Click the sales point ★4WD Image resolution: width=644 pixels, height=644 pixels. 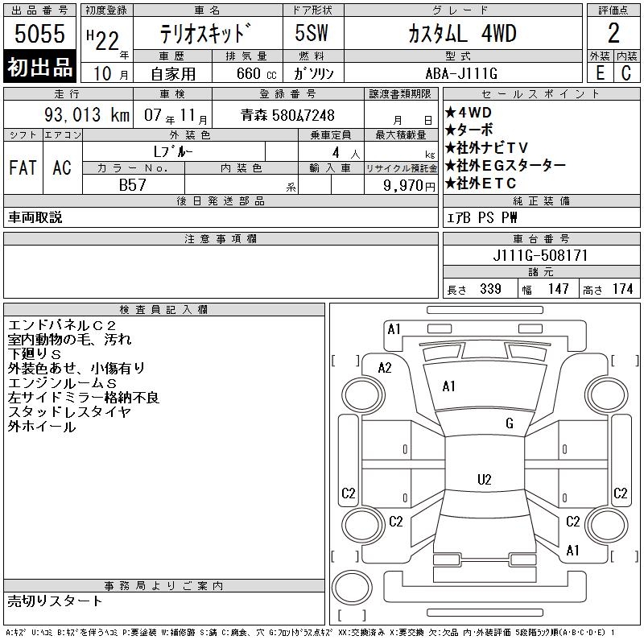click(x=469, y=112)
